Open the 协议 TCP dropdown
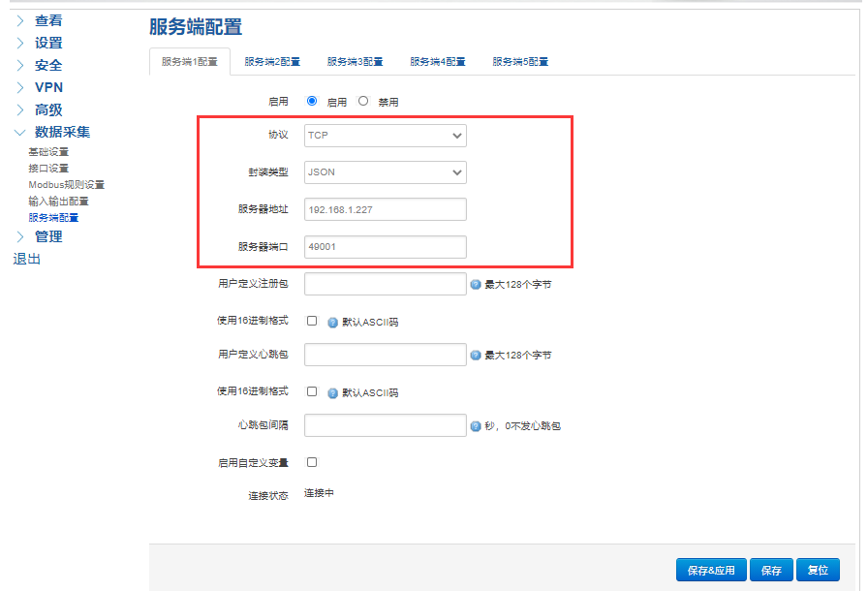This screenshot has width=868, height=591. 386,136
